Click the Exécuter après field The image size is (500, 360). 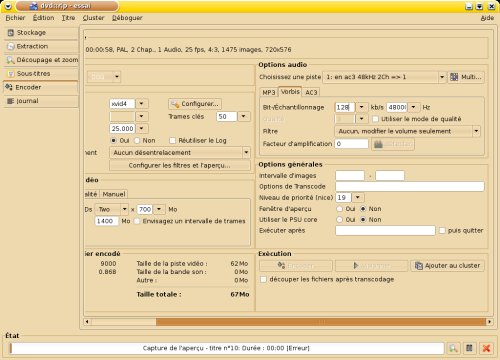coord(385,231)
